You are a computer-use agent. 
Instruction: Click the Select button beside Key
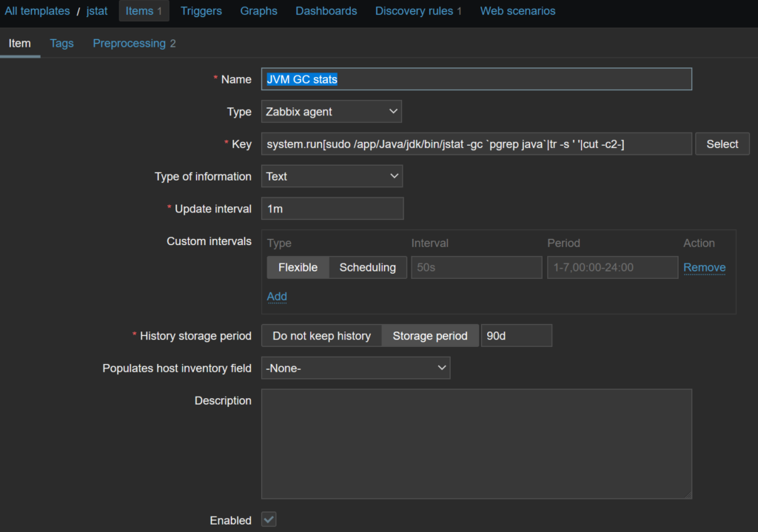pyautogui.click(x=722, y=144)
